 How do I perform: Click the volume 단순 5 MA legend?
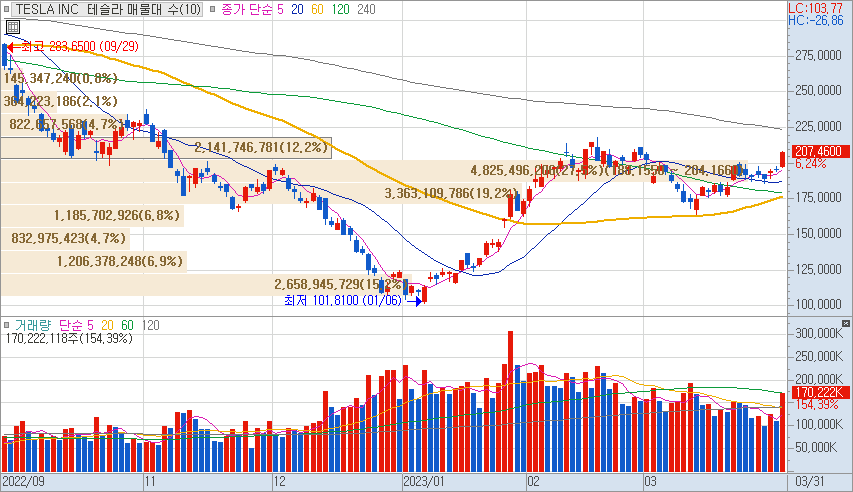pos(76,325)
